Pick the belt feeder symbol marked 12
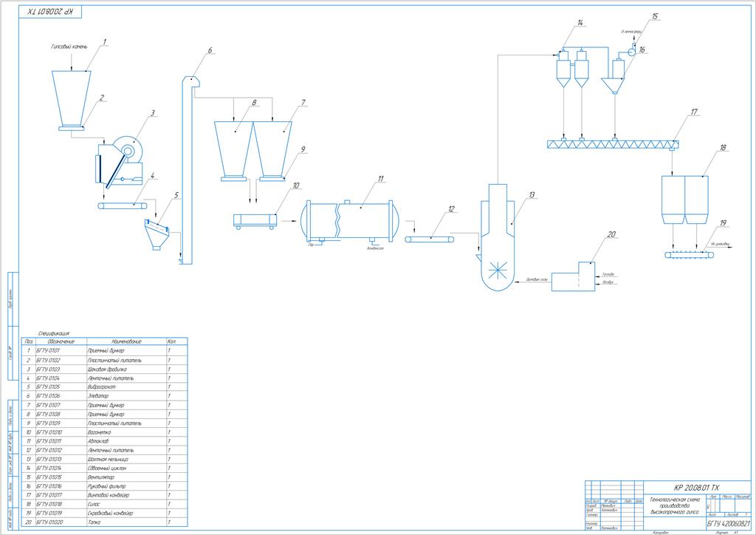 pos(430,239)
